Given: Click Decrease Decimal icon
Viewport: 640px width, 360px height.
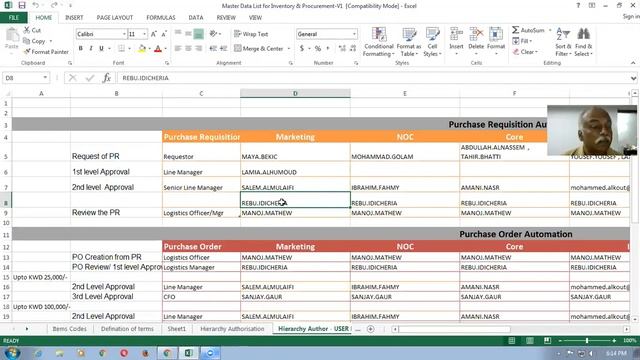Looking at the screenshot, I should (353, 49).
